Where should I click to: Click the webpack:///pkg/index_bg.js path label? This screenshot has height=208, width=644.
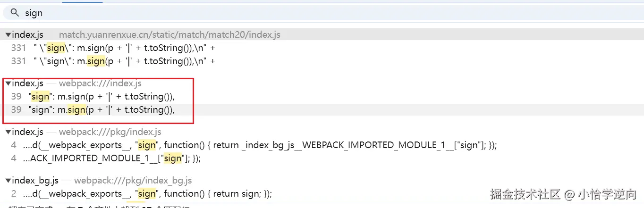point(133,181)
